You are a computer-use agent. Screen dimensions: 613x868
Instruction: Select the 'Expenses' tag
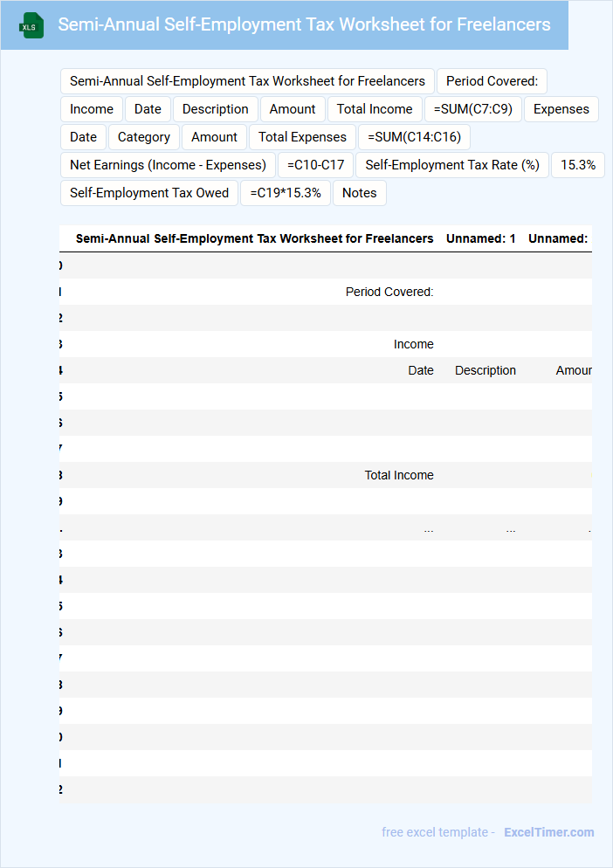tap(561, 109)
